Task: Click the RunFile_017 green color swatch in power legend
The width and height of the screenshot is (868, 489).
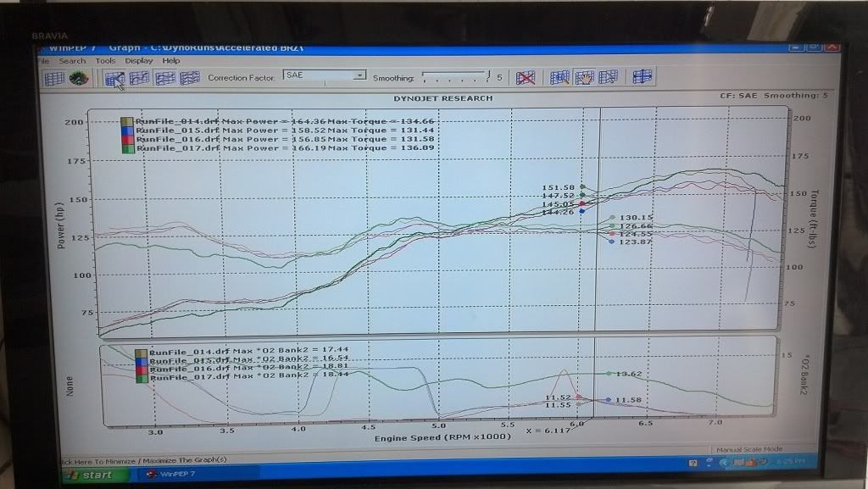Action: [127, 147]
